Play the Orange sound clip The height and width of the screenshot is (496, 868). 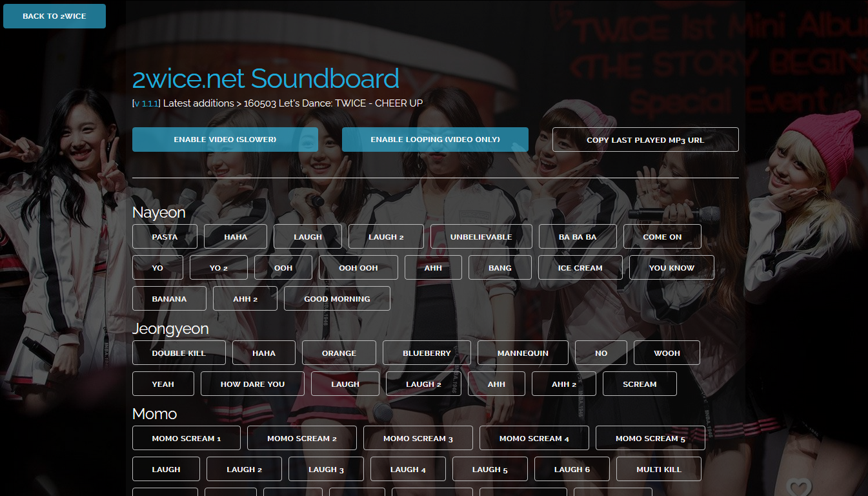point(339,353)
